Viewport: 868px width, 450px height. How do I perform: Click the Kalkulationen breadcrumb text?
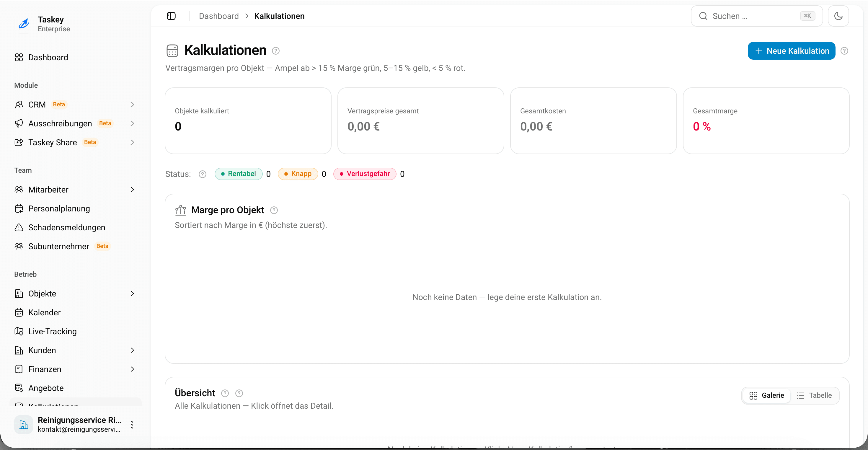tap(279, 16)
